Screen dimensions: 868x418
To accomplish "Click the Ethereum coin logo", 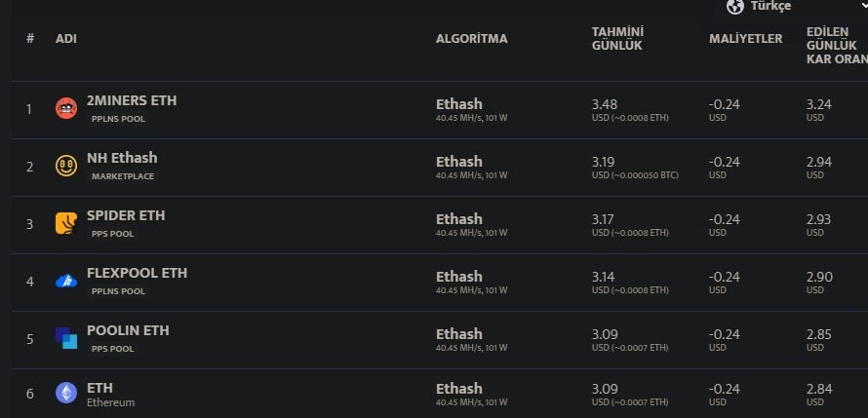I will pos(66,394).
